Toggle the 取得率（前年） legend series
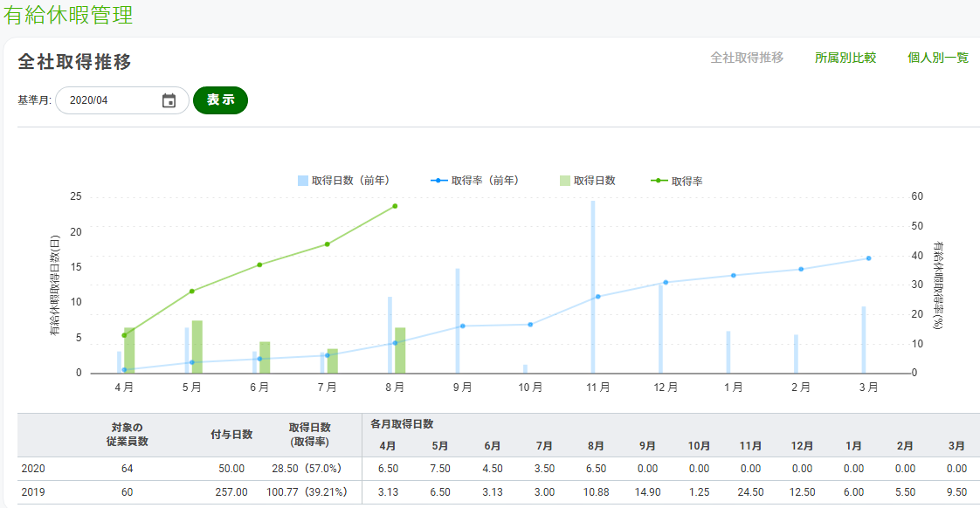This screenshot has height=508, width=980. [x=475, y=181]
